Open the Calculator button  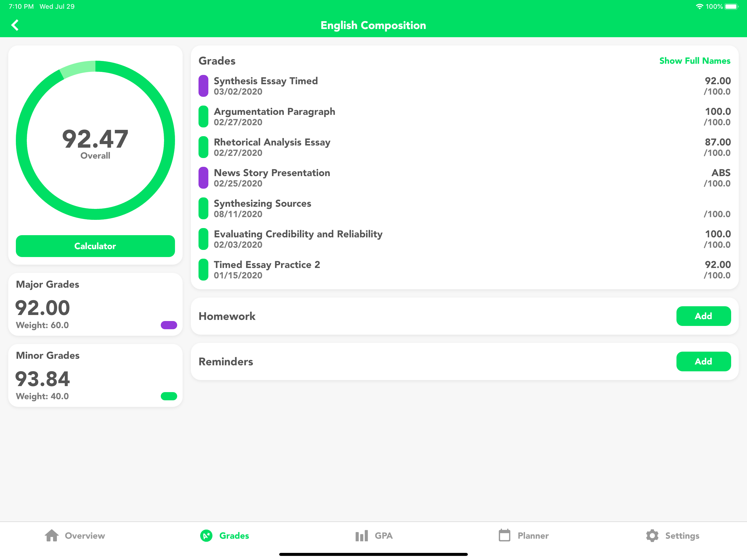pos(95,246)
